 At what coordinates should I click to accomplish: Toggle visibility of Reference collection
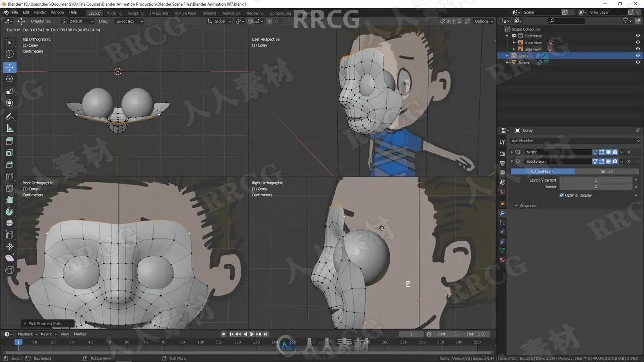coord(638,36)
